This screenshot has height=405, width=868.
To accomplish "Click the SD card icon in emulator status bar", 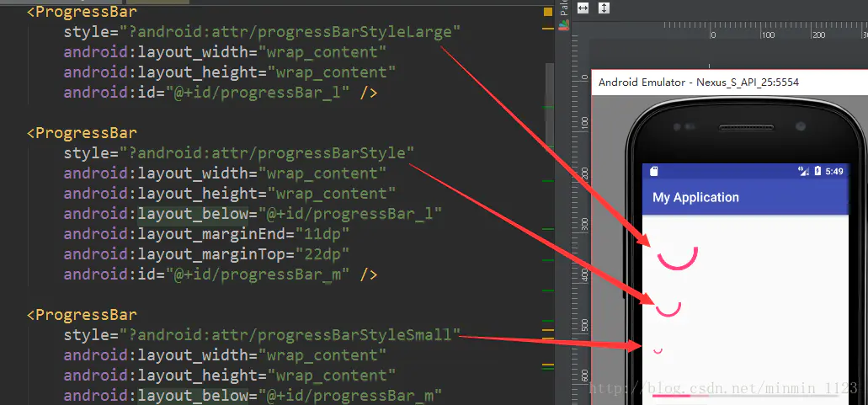I will [654, 172].
